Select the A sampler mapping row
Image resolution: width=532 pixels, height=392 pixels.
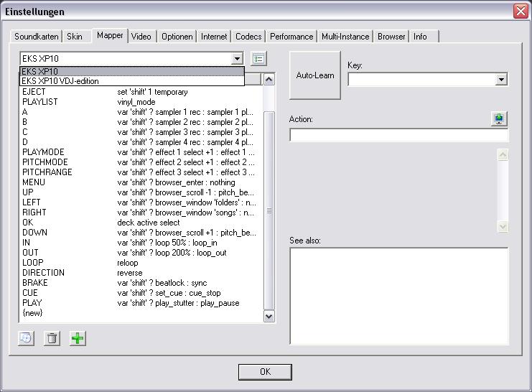coord(141,112)
